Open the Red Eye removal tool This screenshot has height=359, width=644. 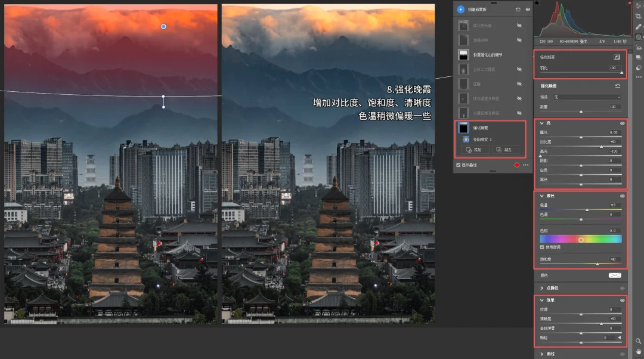tap(639, 48)
